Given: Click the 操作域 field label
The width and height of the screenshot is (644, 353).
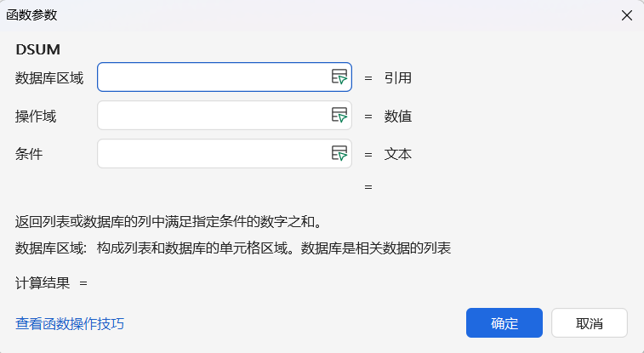Looking at the screenshot, I should coord(36,116).
